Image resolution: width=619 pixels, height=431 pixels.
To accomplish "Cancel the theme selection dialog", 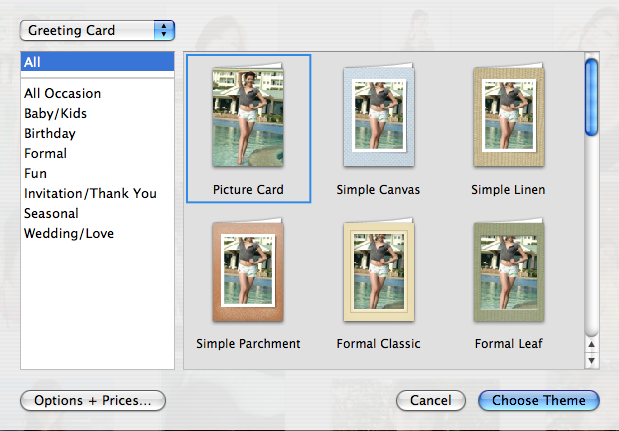I will 431,401.
